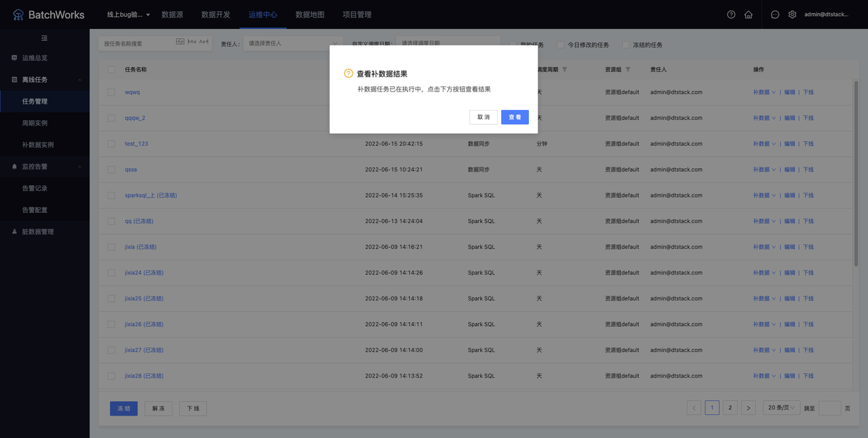Check the box for task qssa
The width and height of the screenshot is (868, 438).
click(x=111, y=170)
